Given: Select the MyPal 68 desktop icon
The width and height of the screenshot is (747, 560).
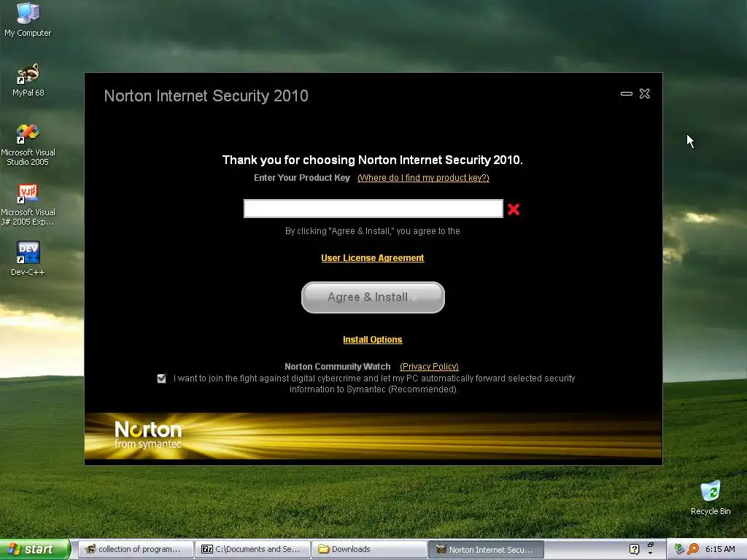Looking at the screenshot, I should 28,79.
